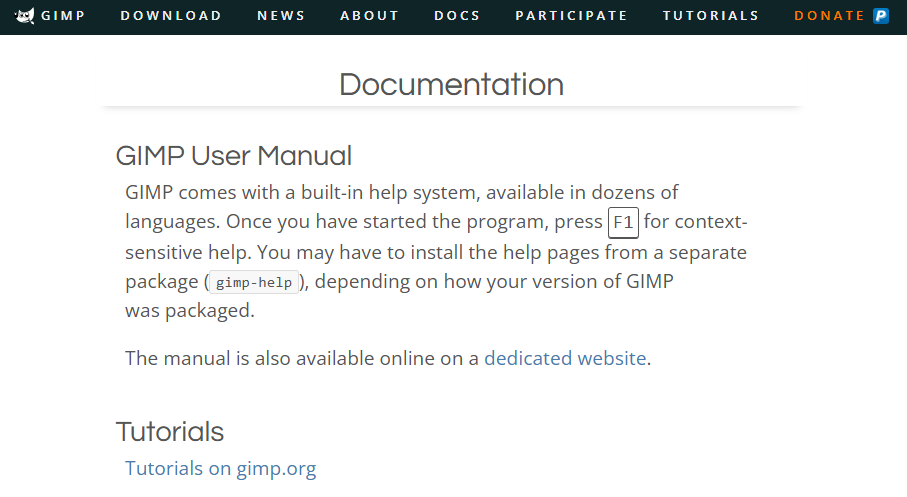Click 'The manual is also available online' text
This screenshot has height=497, width=907.
(x=280, y=358)
